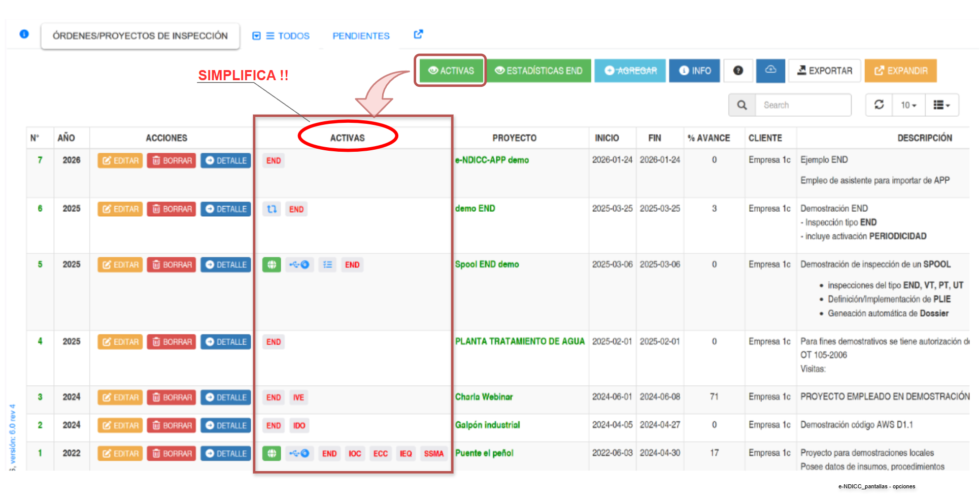Viewport: 980px width, 501px height.
Task: Open the Galpón industrial project link
Action: coord(487,425)
